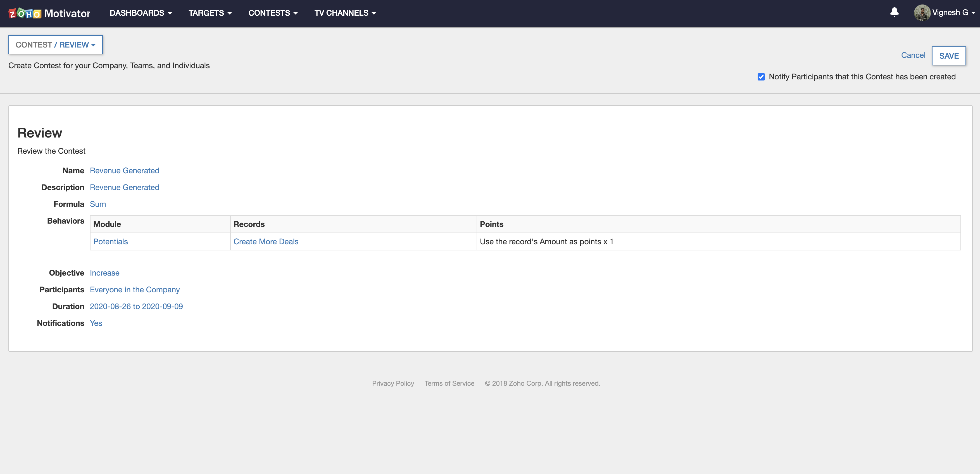Click Description value Revenue Generated

pyautogui.click(x=124, y=187)
